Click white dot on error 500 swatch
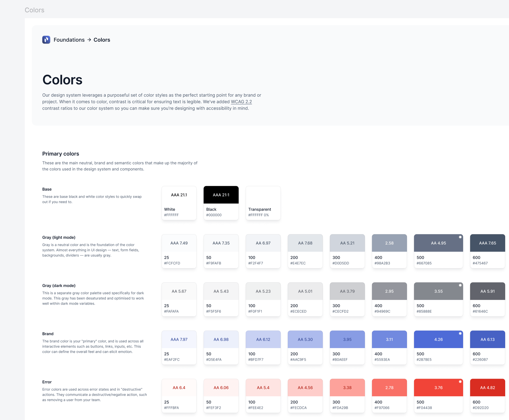The height and width of the screenshot is (420, 509). [460, 382]
